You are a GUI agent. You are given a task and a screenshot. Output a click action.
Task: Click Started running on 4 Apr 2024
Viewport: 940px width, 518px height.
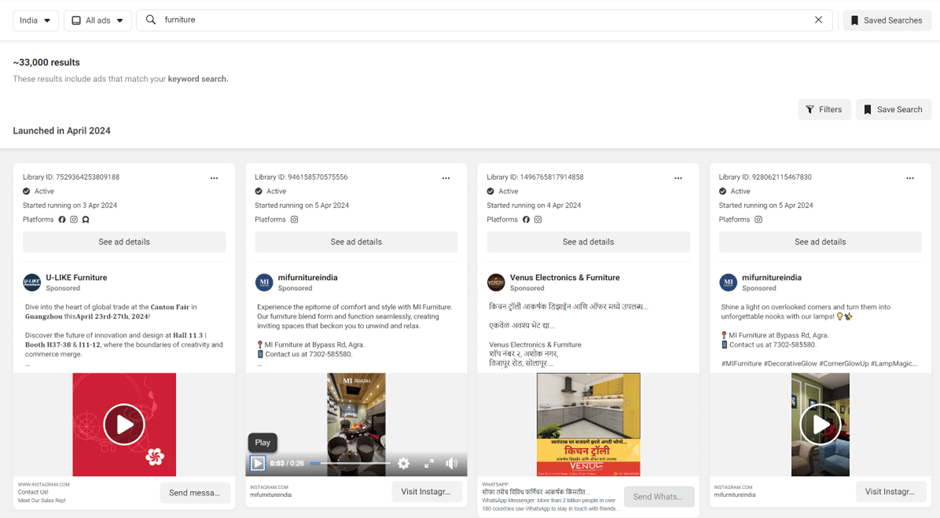(x=534, y=205)
